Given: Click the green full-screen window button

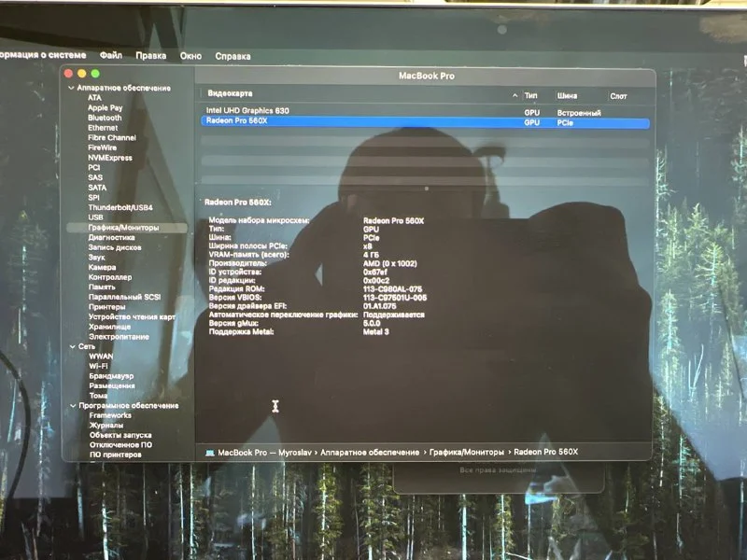Looking at the screenshot, I should pyautogui.click(x=94, y=73).
